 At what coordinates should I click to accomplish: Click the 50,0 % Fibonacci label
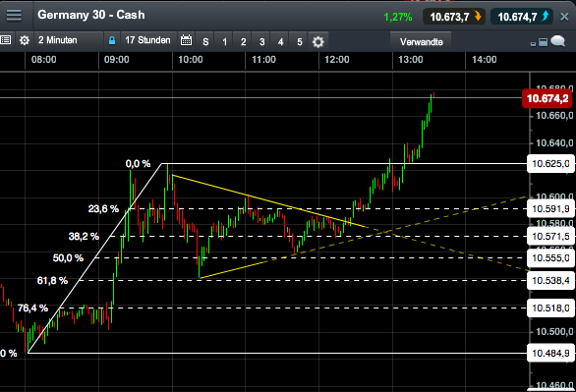[68, 258]
